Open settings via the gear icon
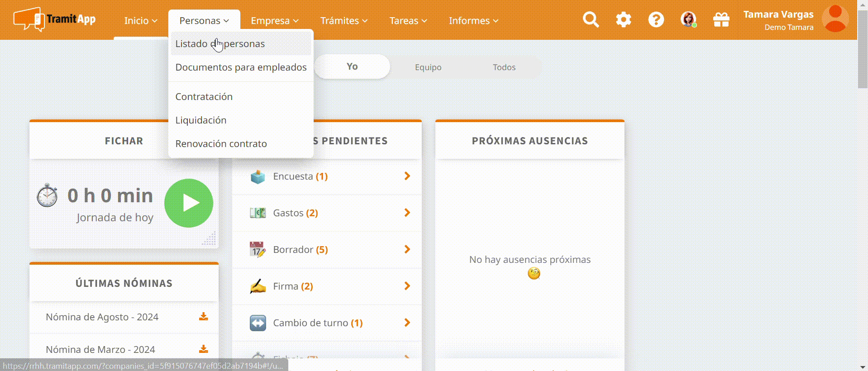The height and width of the screenshot is (371, 868). pyautogui.click(x=623, y=20)
